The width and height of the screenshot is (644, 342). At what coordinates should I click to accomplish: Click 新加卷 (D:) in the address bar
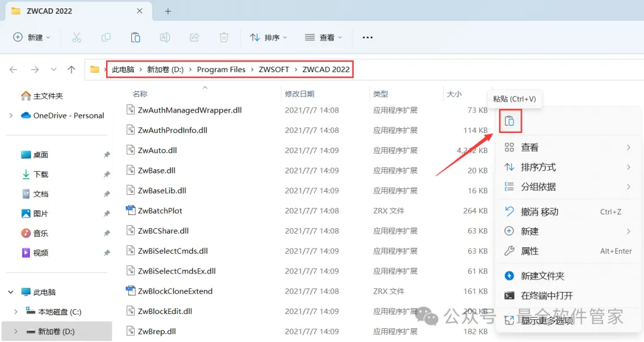point(166,69)
